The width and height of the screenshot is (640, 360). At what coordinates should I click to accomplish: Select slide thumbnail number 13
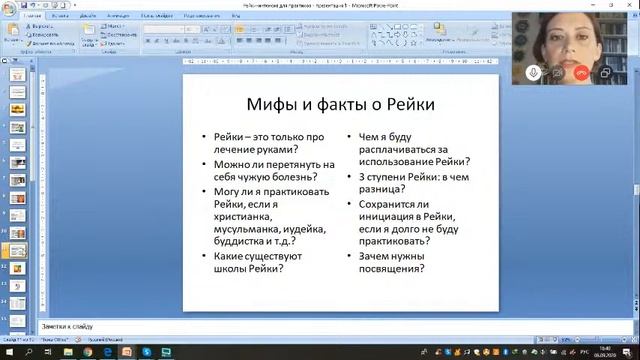pyautogui.click(x=18, y=286)
